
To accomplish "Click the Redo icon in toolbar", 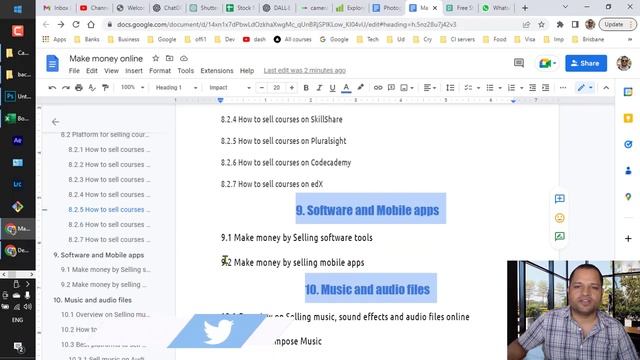I will click(65, 87).
